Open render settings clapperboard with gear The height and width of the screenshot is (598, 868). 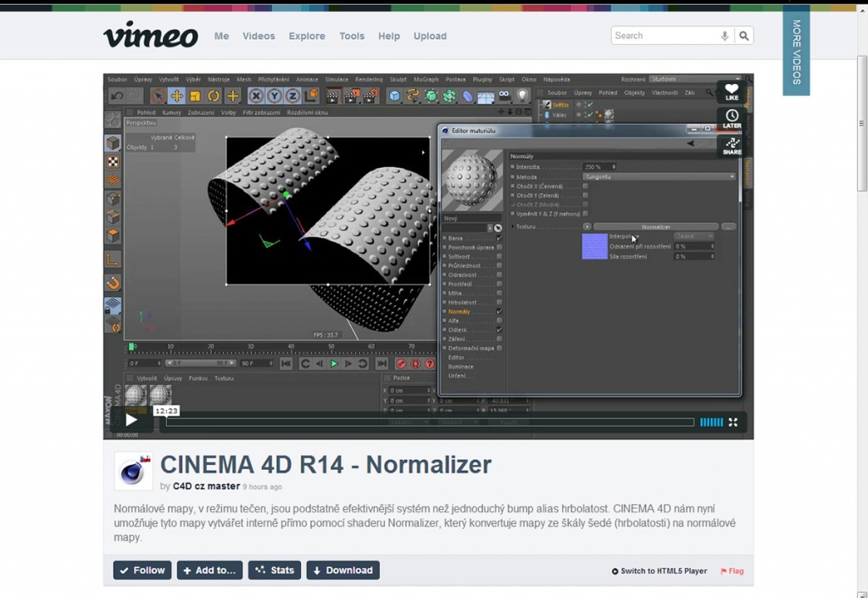coord(370,97)
